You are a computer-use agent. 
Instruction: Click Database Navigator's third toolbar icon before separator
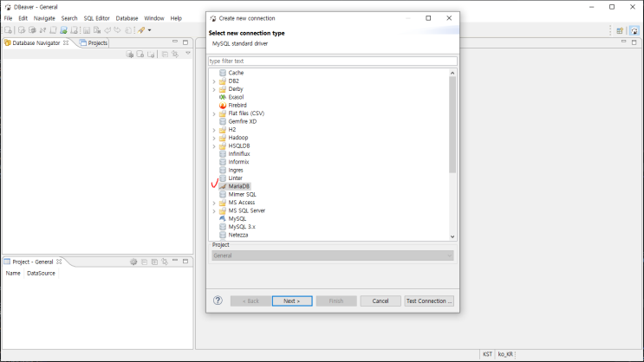point(151,55)
